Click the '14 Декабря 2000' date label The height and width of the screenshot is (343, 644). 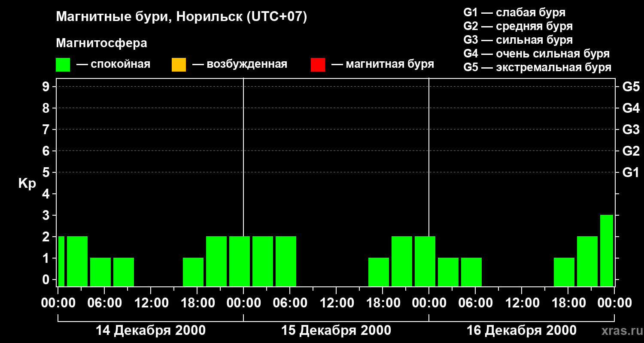(151, 331)
